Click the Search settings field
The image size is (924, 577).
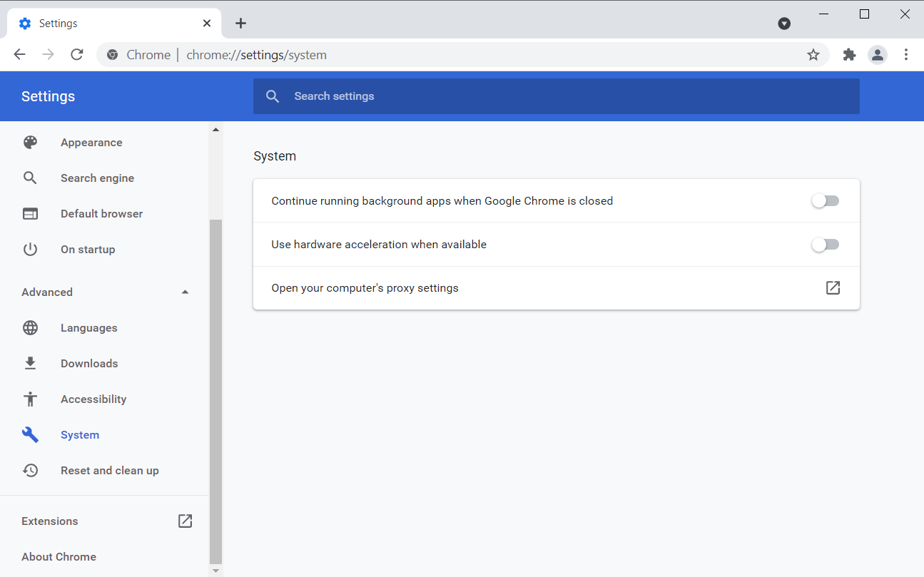557,96
